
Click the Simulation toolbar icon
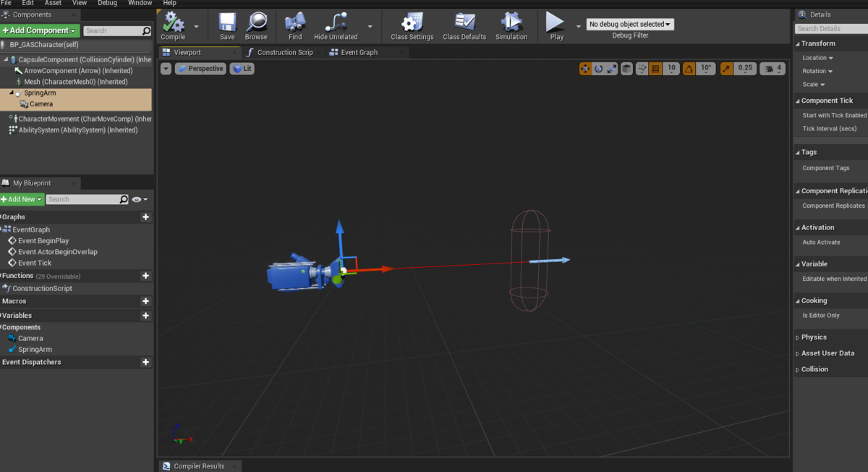pyautogui.click(x=511, y=22)
